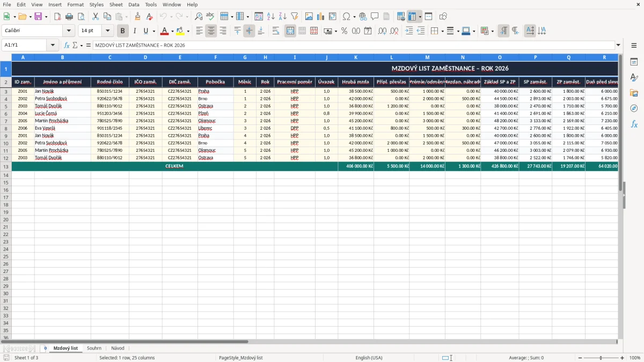Click the Print icon

pos(69,17)
